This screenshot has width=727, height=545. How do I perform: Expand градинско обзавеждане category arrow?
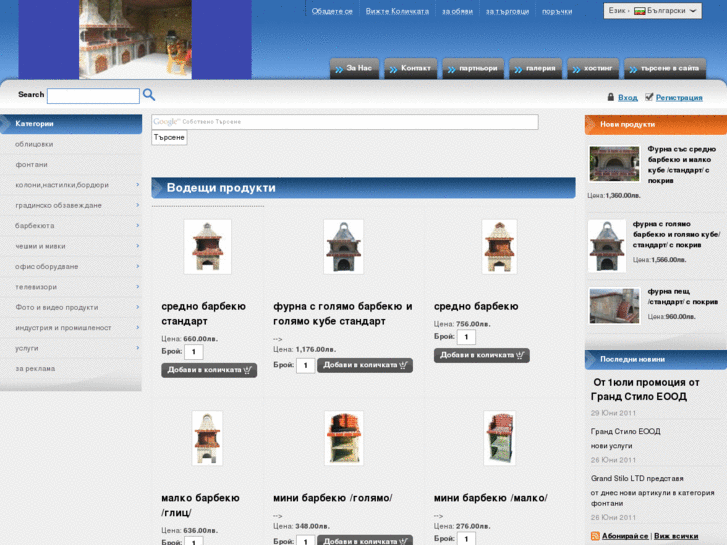pyautogui.click(x=138, y=205)
